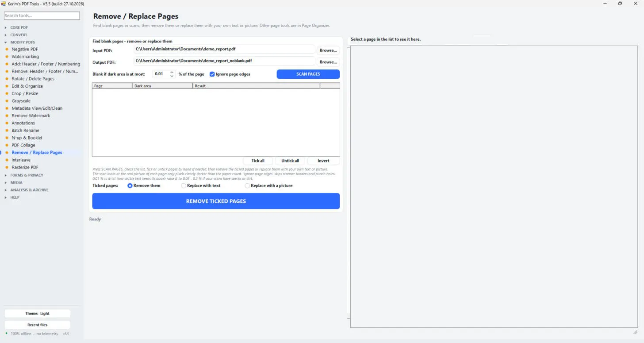Expand the HELP section

pyautogui.click(x=15, y=197)
